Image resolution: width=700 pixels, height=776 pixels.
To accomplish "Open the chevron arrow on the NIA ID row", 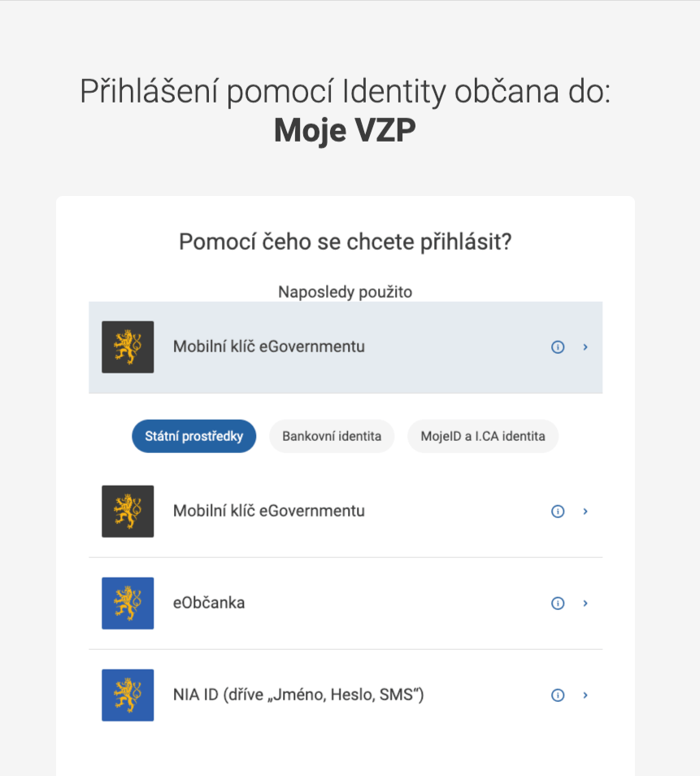I will (585, 695).
